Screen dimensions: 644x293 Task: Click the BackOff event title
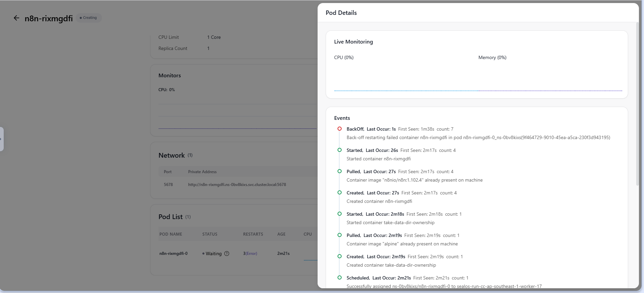point(355,129)
